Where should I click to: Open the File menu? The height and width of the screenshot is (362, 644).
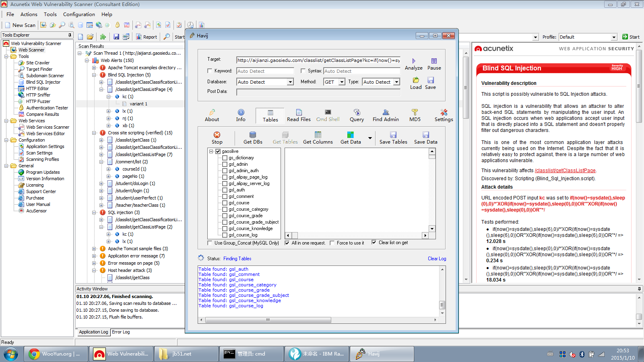tap(10, 14)
